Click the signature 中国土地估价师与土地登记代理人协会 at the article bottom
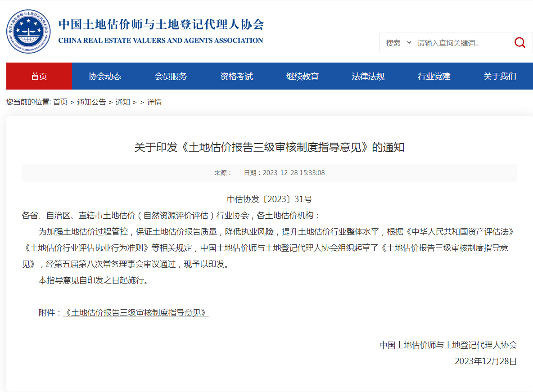 448,345
